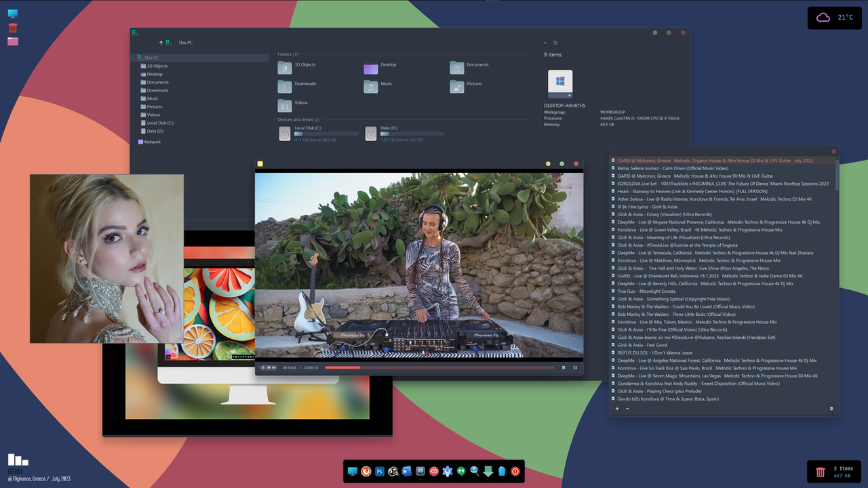Remove an item with the playlist minus button
Screen dimensions: 868x488
point(627,409)
